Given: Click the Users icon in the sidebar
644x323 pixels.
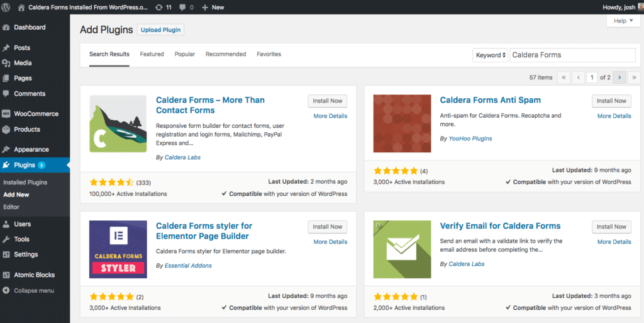Looking at the screenshot, I should 6,224.
